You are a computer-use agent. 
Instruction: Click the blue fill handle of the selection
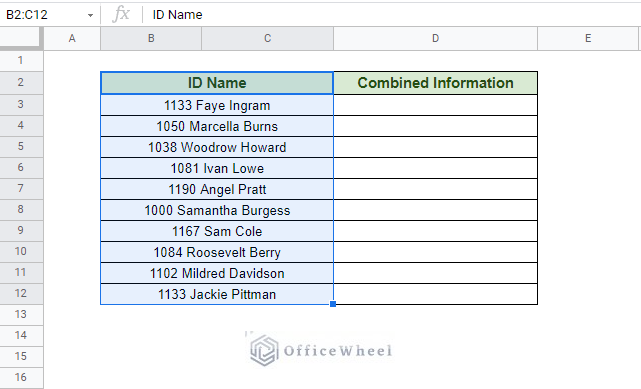[x=333, y=304]
